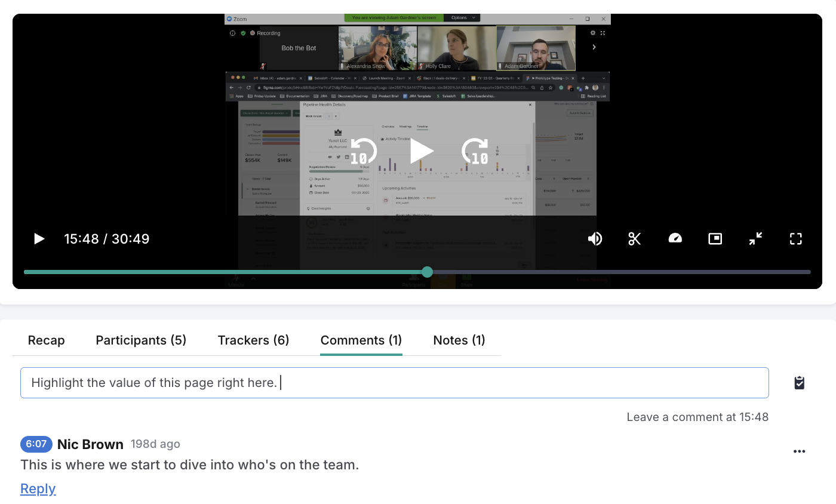Reply to Nic Brown's comment

tap(38, 488)
